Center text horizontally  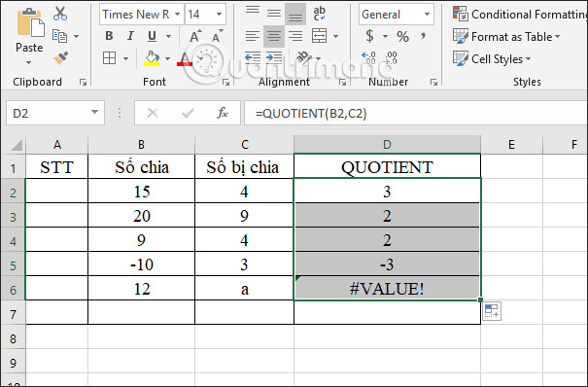[x=274, y=36]
